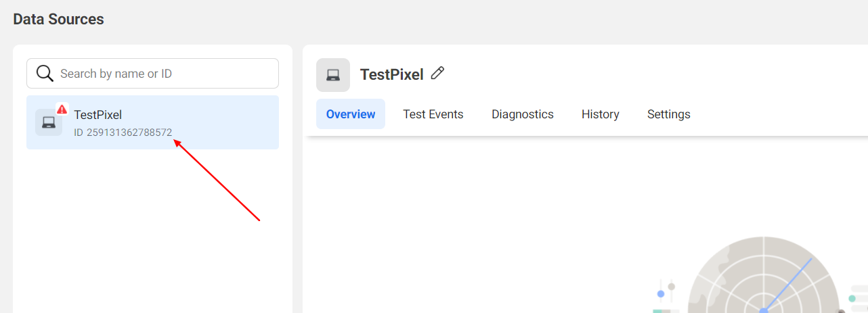This screenshot has height=313, width=868.
Task: Open the Diagnostics tab
Action: [x=523, y=114]
